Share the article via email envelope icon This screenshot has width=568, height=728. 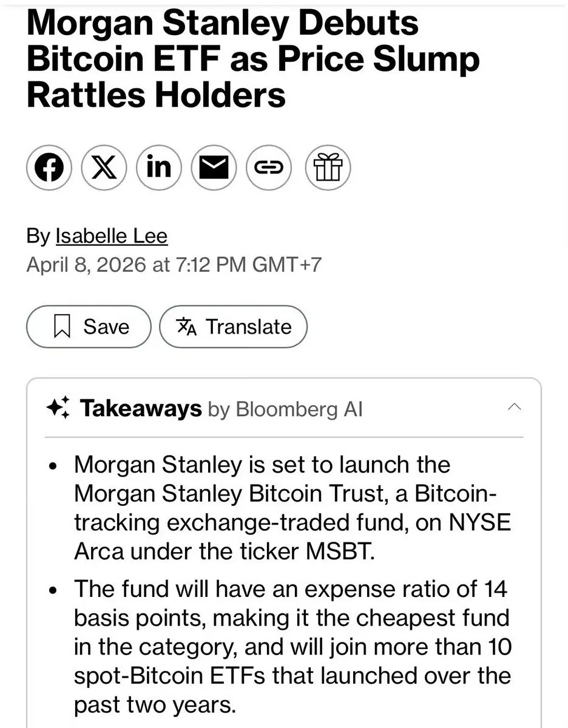pyautogui.click(x=214, y=167)
